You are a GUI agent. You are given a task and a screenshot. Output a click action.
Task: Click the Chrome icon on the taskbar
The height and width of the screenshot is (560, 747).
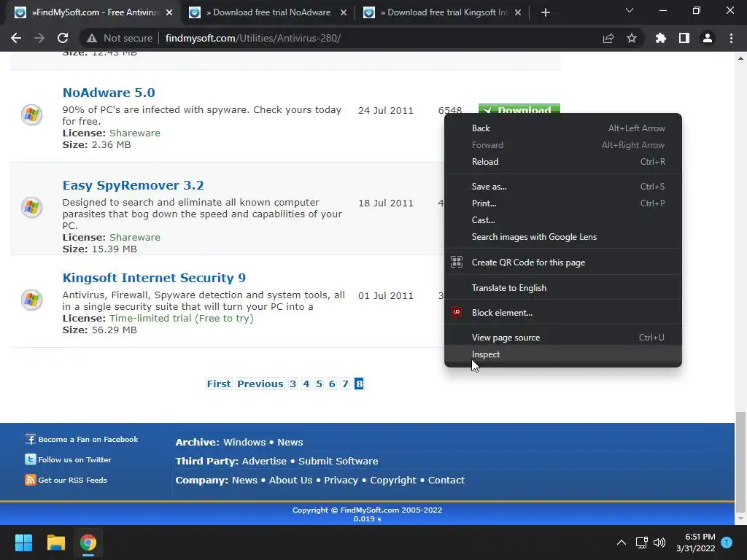click(x=88, y=542)
